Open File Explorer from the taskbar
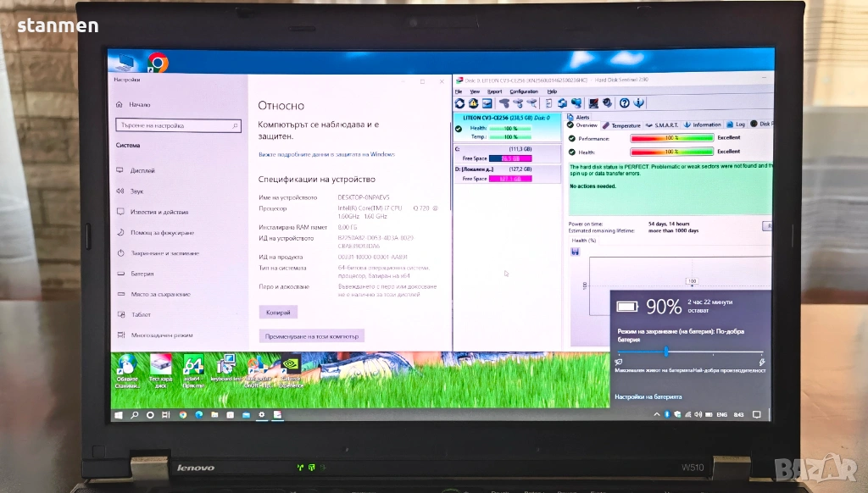 214,415
